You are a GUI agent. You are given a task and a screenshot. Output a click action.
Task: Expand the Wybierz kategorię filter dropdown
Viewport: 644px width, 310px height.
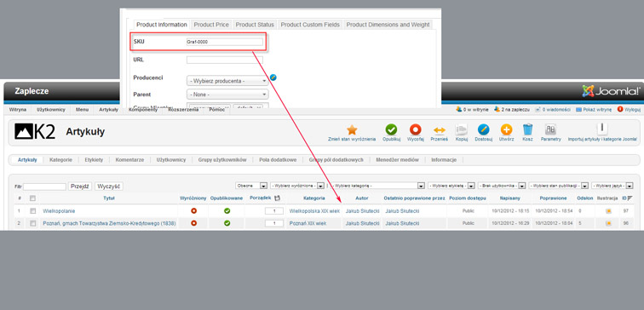(377, 186)
